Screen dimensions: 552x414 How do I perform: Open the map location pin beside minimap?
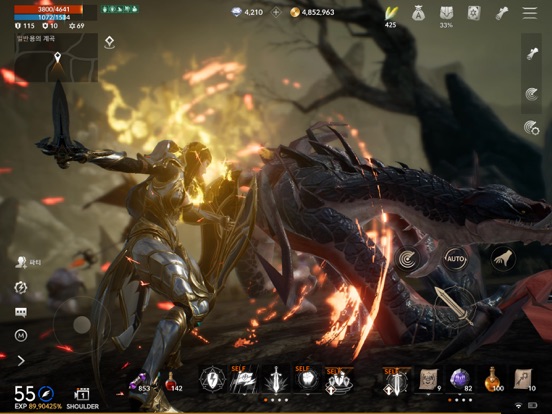click(109, 43)
